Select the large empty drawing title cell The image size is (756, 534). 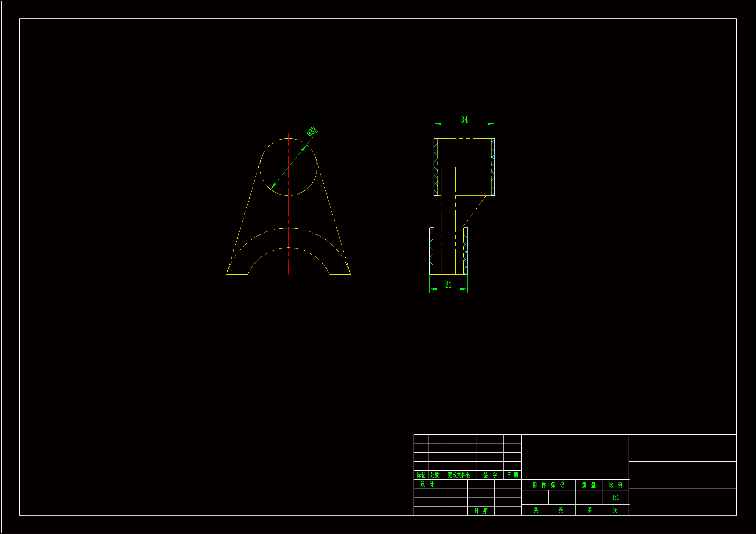coord(575,457)
